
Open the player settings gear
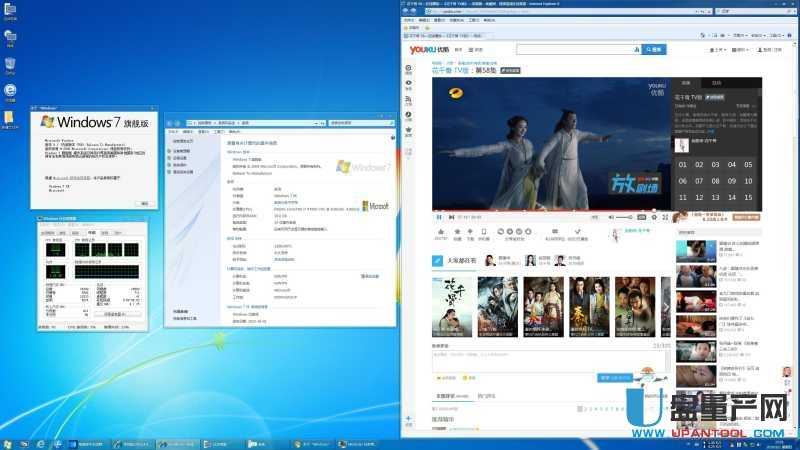point(655,217)
